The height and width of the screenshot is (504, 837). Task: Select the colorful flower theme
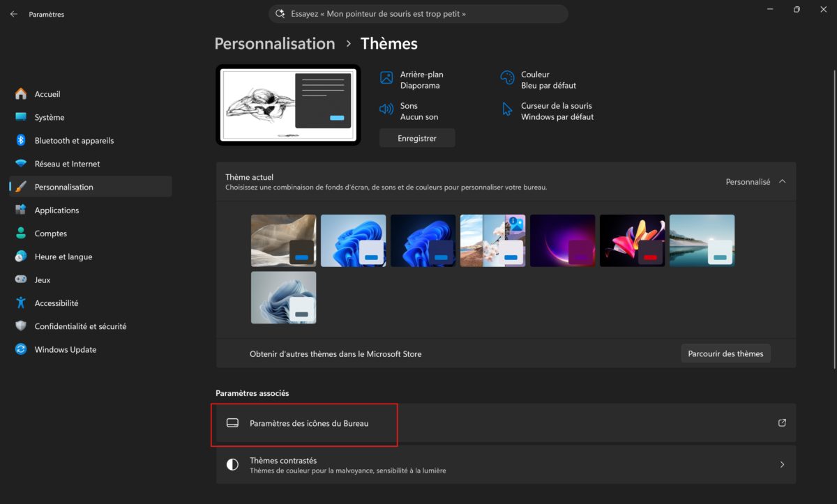(x=632, y=240)
